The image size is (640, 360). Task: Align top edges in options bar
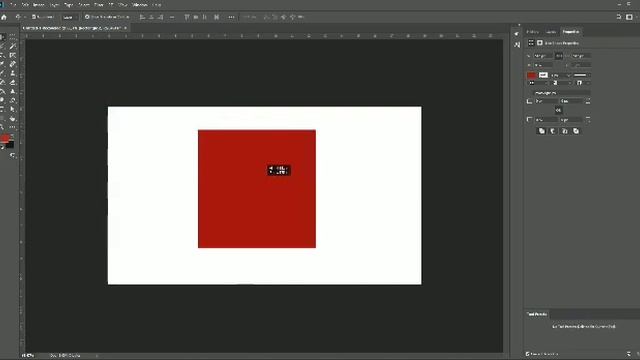(187, 17)
